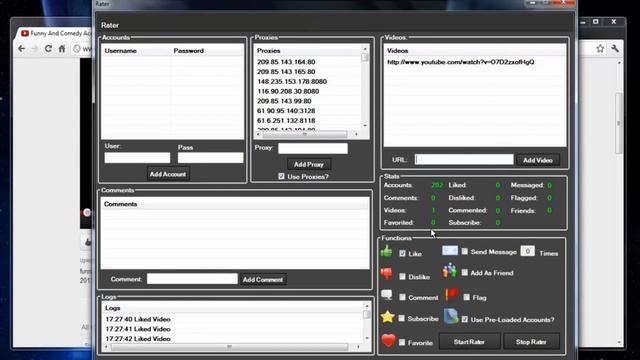Select log entry 17:27:41 Liked Video
This screenshot has height=360, width=640.
(138, 329)
